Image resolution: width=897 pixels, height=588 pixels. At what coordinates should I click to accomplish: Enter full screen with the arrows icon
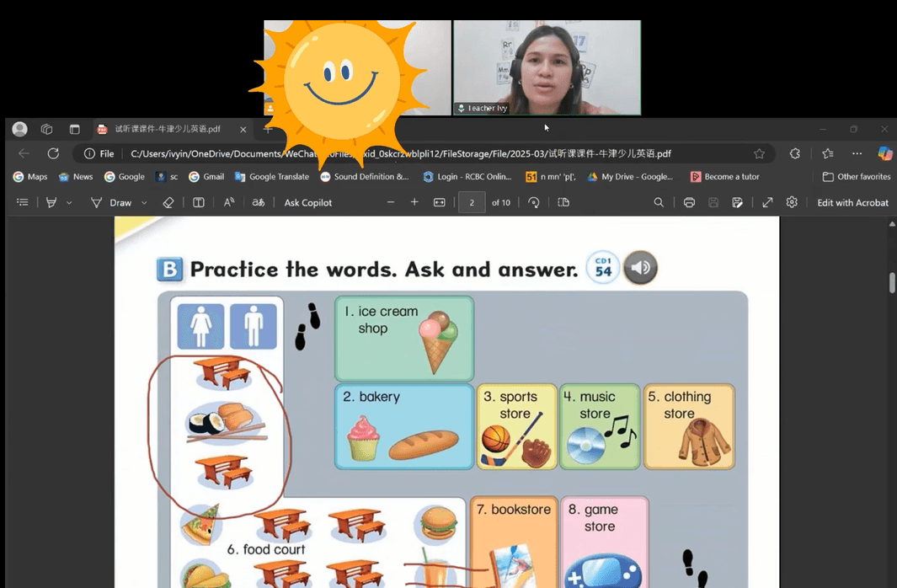click(767, 202)
